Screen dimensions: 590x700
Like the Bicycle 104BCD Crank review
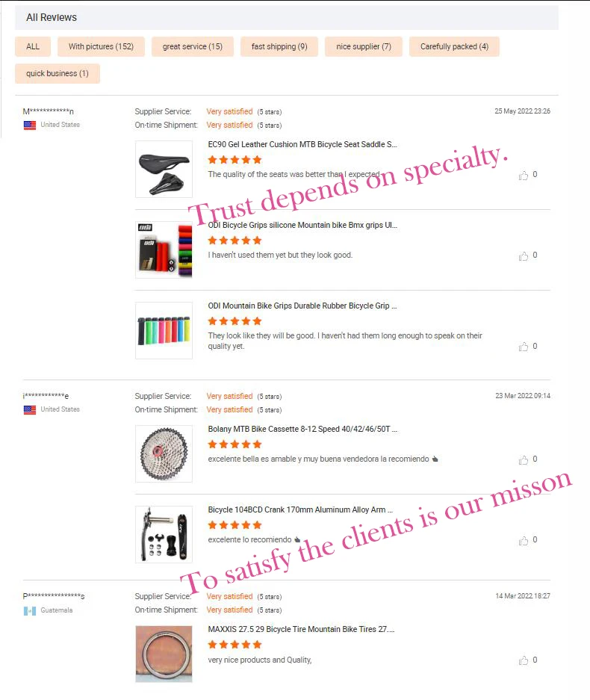[x=523, y=541]
